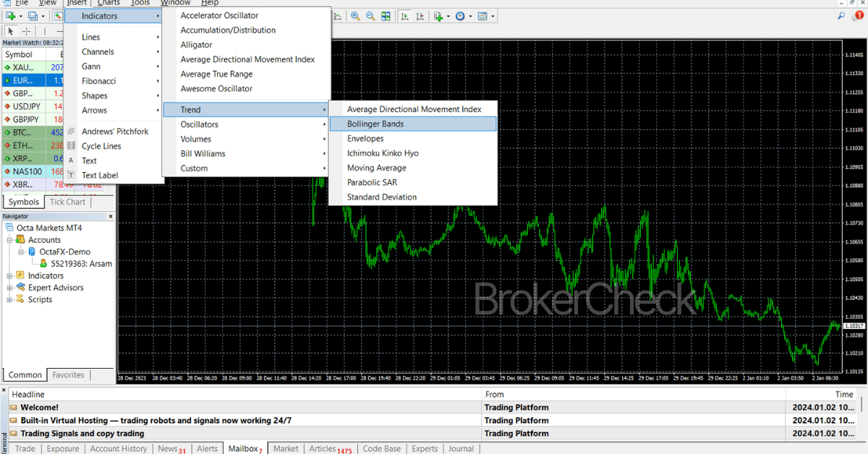Select the crosshair cursor tool

click(x=26, y=31)
